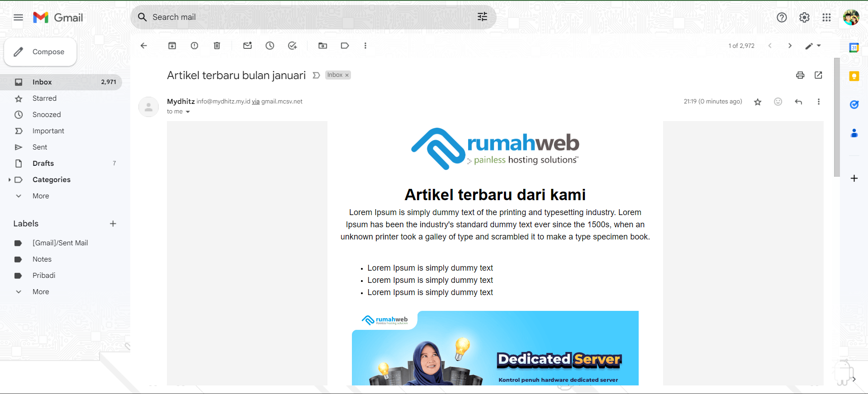Expand recipient details next to 'to me'
Viewport: 868px width, 394px height.
point(188,112)
